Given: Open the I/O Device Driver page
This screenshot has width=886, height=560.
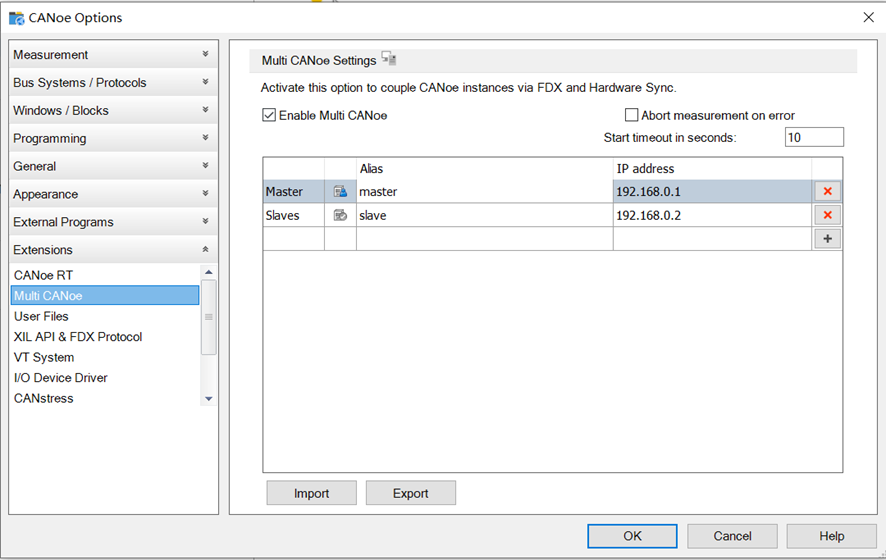Looking at the screenshot, I should 105,377.
